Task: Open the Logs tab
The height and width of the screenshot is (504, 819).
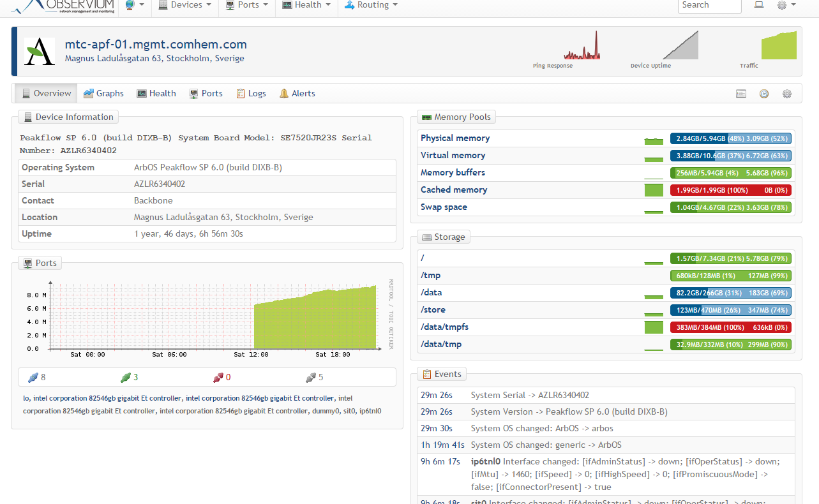Action: coord(251,93)
